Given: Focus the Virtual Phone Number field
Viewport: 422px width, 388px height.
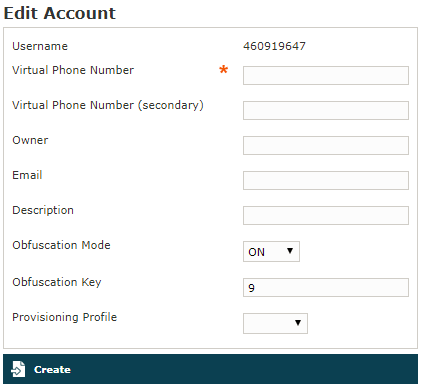Looking at the screenshot, I should coord(326,75).
